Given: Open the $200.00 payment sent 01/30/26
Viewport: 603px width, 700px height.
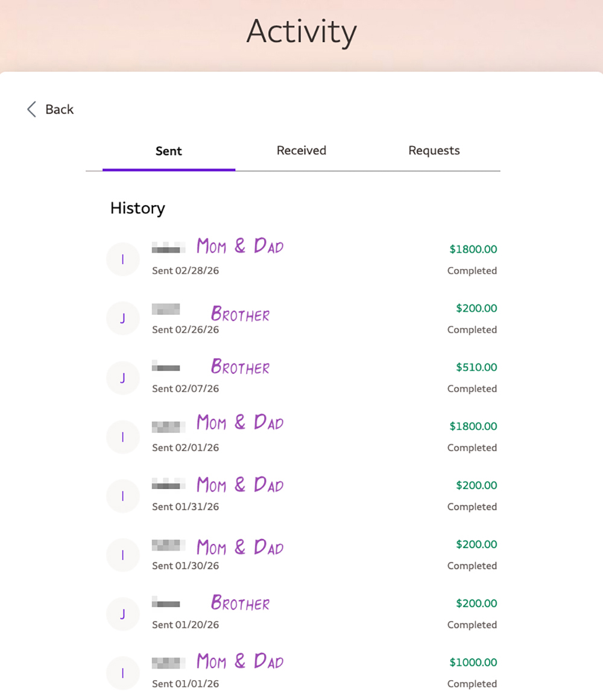Looking at the screenshot, I should click(x=301, y=555).
